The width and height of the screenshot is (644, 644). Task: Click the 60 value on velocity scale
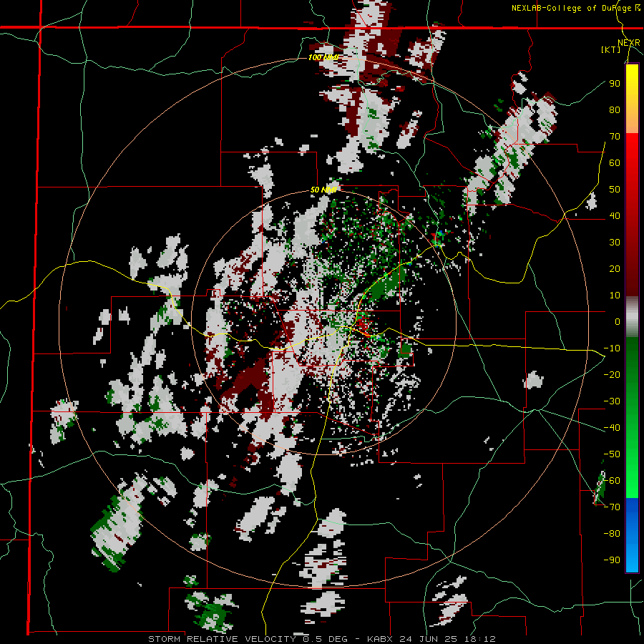[615, 163]
